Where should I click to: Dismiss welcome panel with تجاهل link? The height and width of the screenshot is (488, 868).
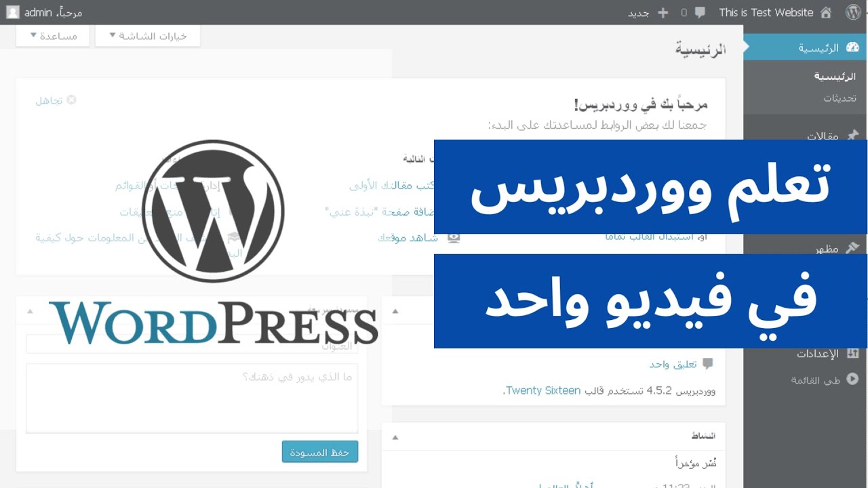click(49, 100)
